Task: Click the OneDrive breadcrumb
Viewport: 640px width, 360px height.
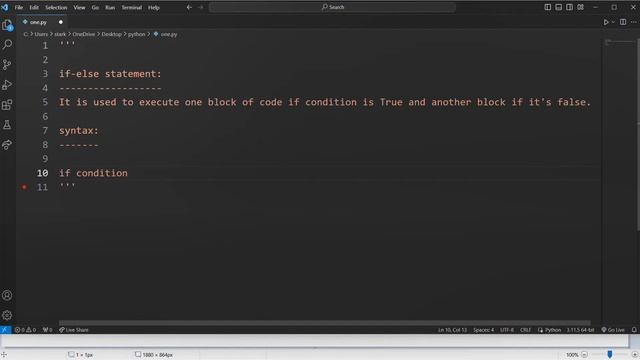Action: point(84,34)
